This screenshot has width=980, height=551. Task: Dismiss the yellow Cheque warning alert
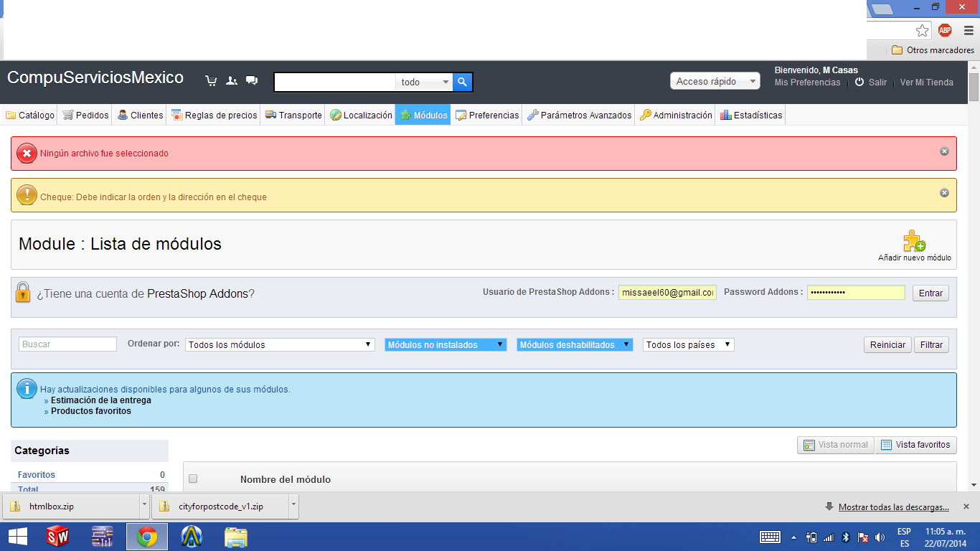(x=944, y=192)
